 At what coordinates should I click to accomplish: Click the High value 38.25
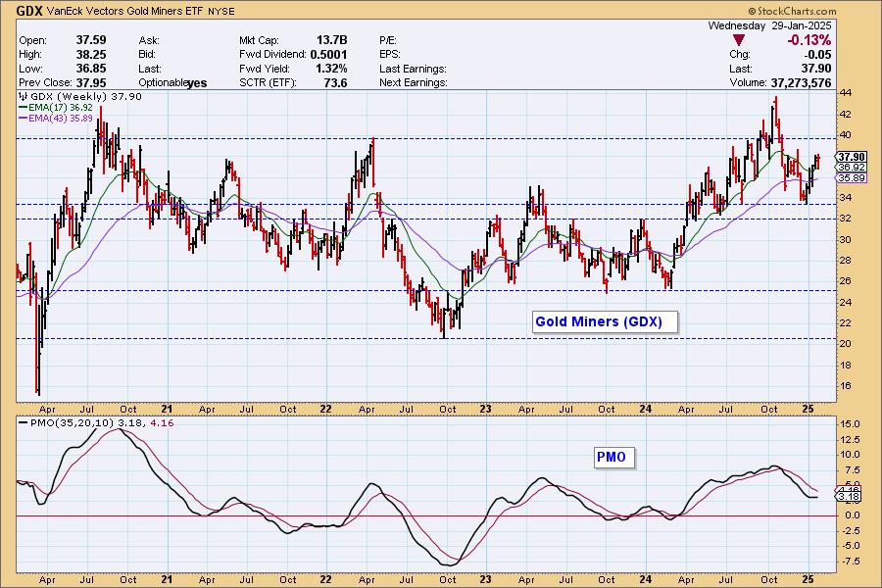tap(91, 54)
